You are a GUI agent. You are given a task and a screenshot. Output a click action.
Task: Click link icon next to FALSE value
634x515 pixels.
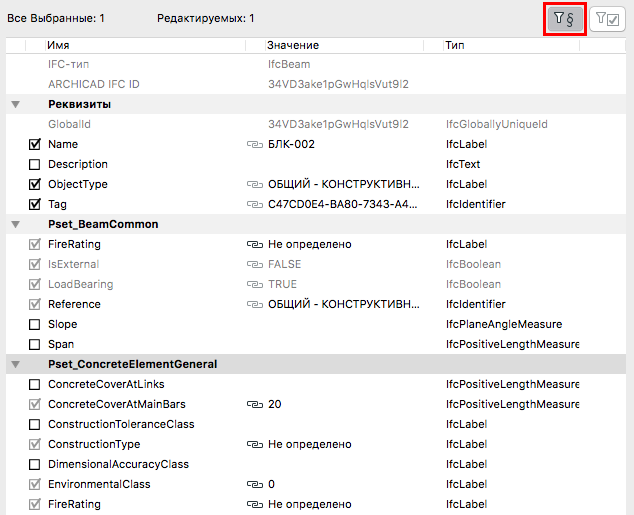pyautogui.click(x=255, y=264)
